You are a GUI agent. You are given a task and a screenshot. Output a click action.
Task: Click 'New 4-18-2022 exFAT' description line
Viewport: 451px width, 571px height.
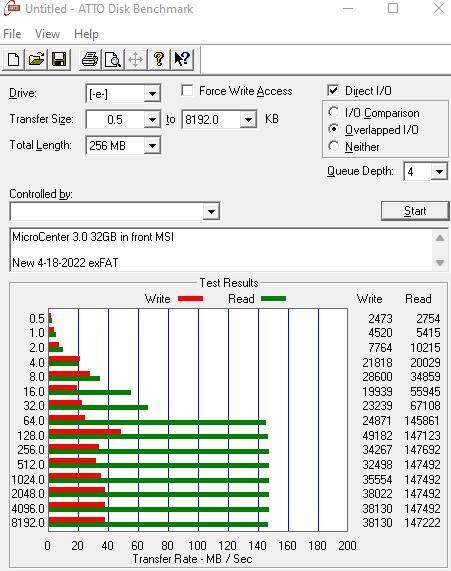click(x=65, y=263)
